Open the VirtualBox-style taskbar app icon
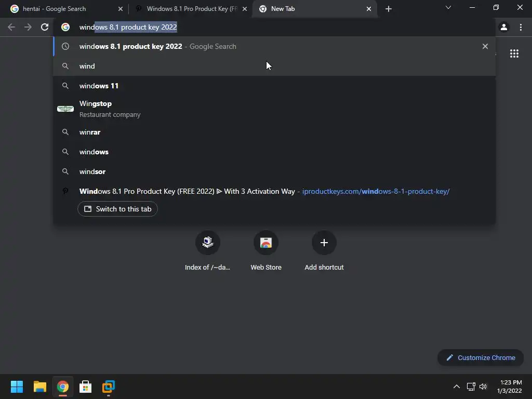This screenshot has height=399, width=532. pos(109,387)
